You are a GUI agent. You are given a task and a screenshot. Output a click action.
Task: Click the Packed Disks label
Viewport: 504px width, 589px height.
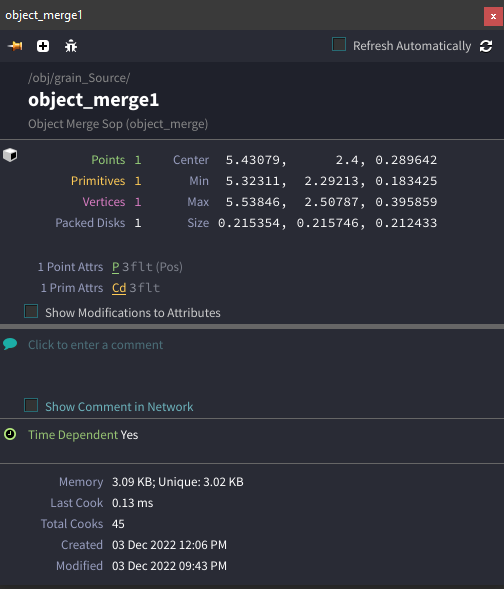pos(90,223)
